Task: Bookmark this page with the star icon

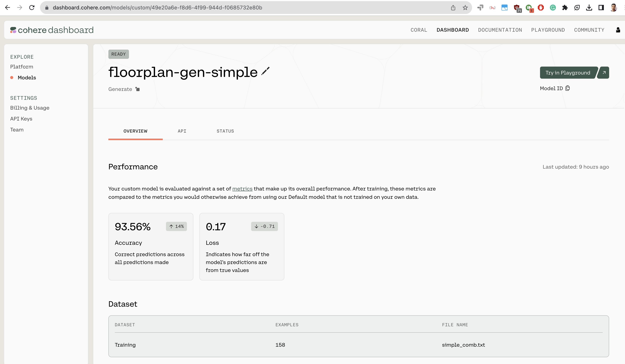Action: pos(465,8)
